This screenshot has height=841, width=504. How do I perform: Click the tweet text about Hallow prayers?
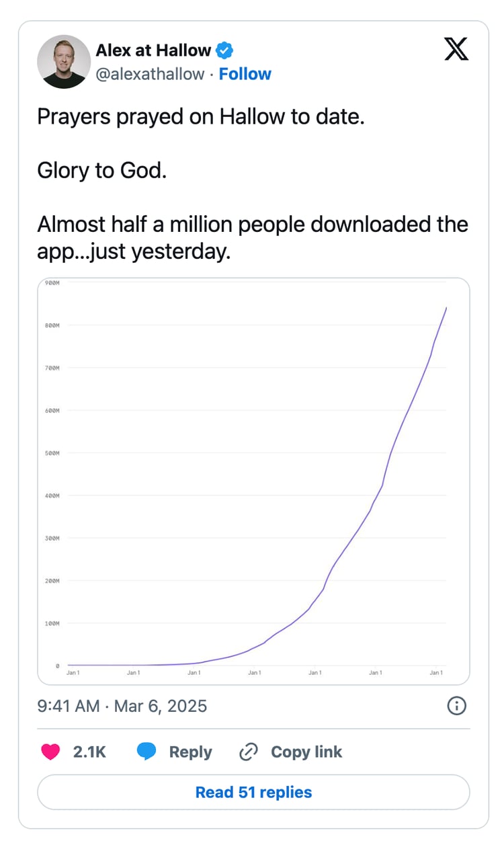(x=253, y=183)
